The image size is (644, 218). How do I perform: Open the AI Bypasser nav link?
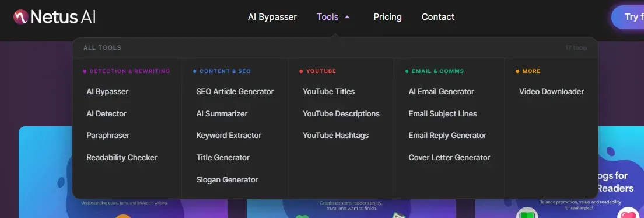(x=272, y=17)
